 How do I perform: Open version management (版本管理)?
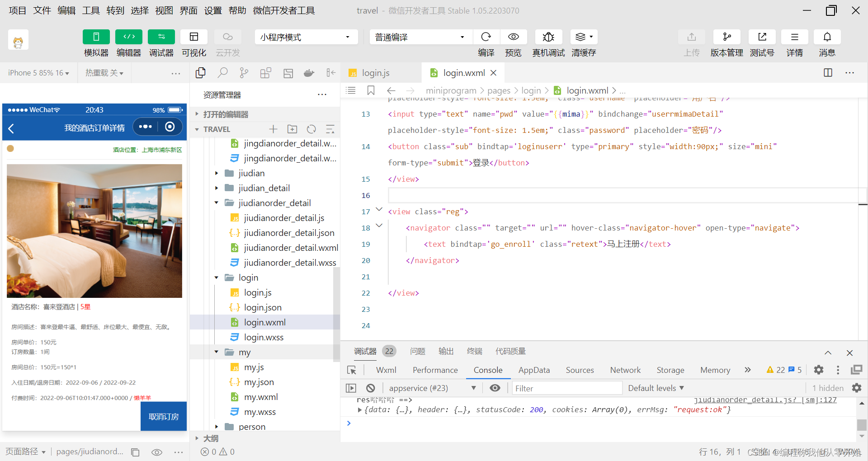[726, 37]
